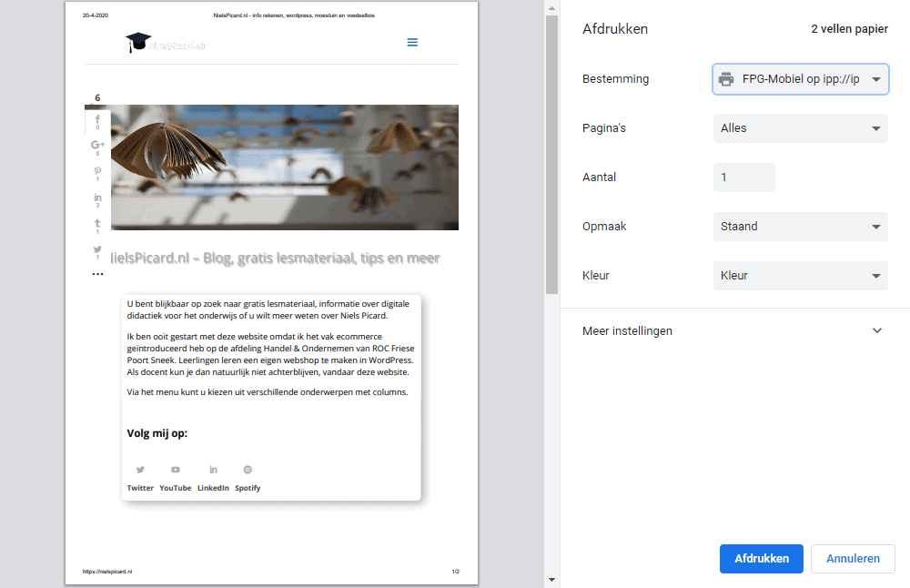Click the LinkedIn share icon in the sidebar
The image size is (910, 588).
coord(97,195)
